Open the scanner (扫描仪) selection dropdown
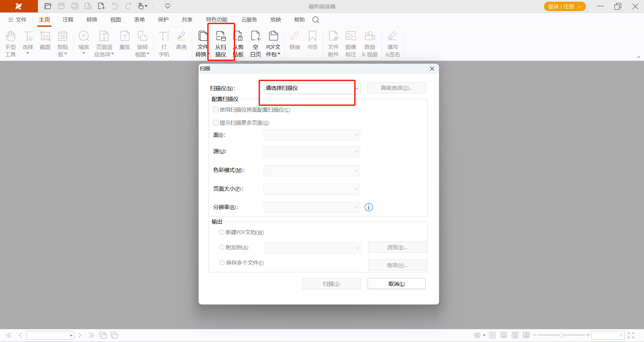This screenshot has height=342, width=644. click(x=312, y=88)
